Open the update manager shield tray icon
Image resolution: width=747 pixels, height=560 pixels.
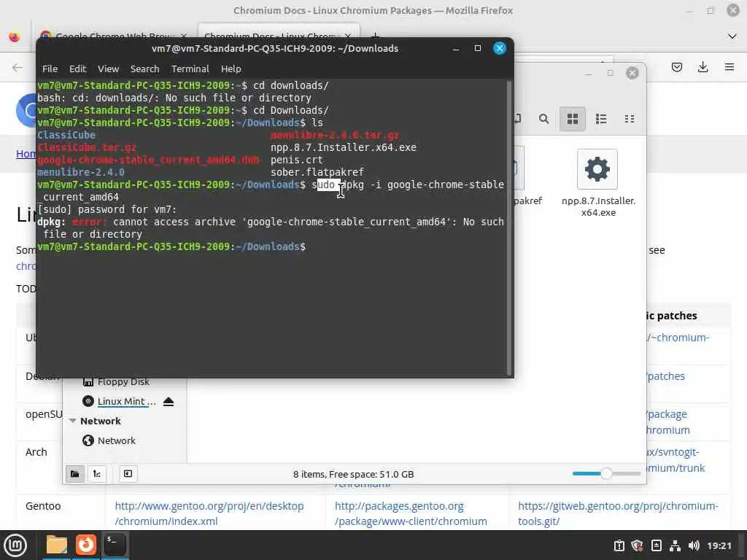pyautogui.click(x=637, y=545)
